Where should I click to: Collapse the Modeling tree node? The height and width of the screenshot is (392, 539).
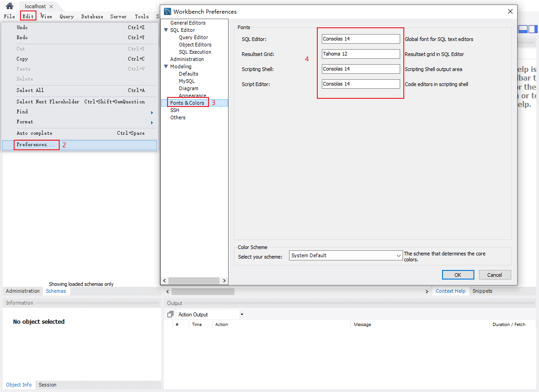pyautogui.click(x=166, y=66)
